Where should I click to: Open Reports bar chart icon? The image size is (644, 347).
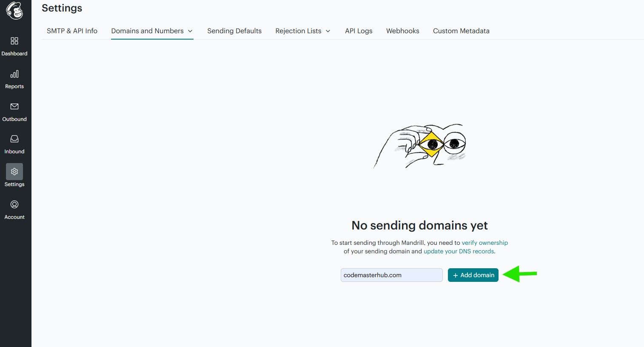click(14, 74)
